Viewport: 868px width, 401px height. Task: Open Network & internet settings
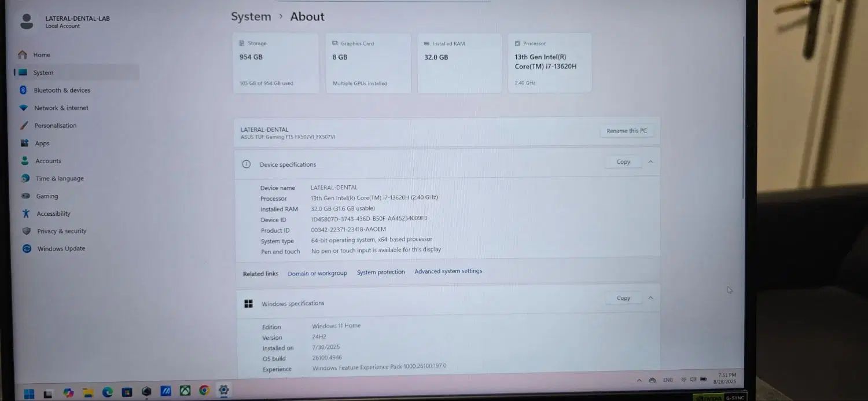(77, 108)
